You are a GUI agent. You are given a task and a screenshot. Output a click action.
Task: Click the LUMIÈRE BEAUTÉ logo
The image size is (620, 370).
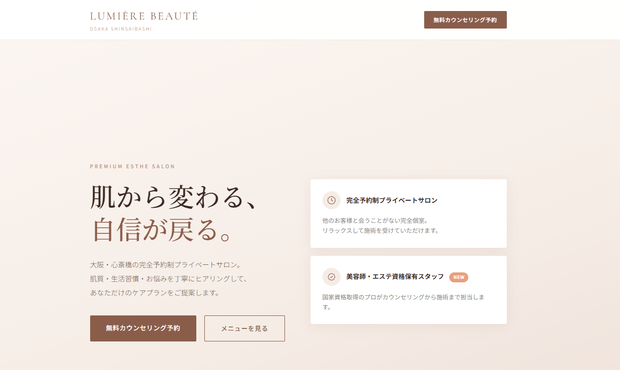pyautogui.click(x=144, y=16)
